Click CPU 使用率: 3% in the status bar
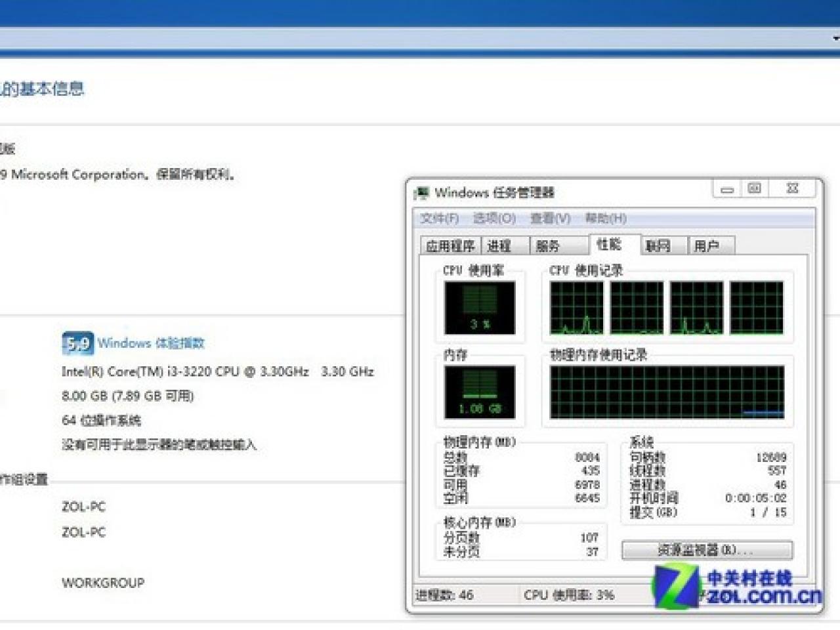 pyautogui.click(x=569, y=595)
